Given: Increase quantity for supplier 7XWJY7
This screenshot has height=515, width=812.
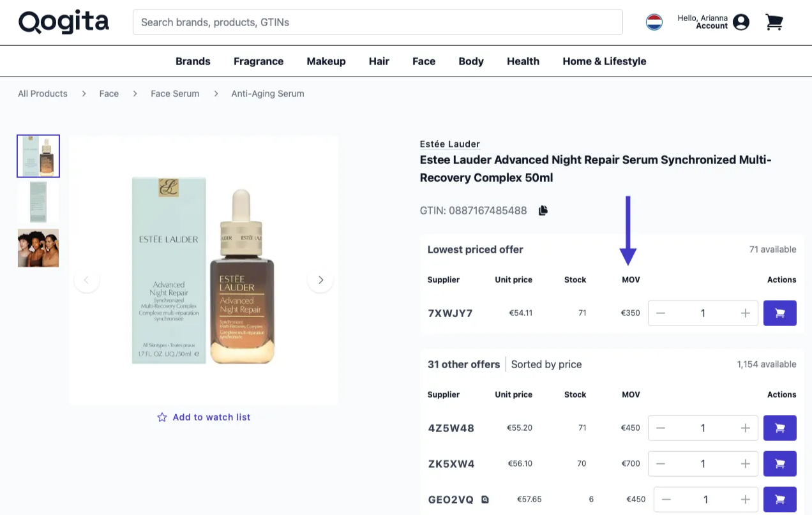Looking at the screenshot, I should point(745,313).
